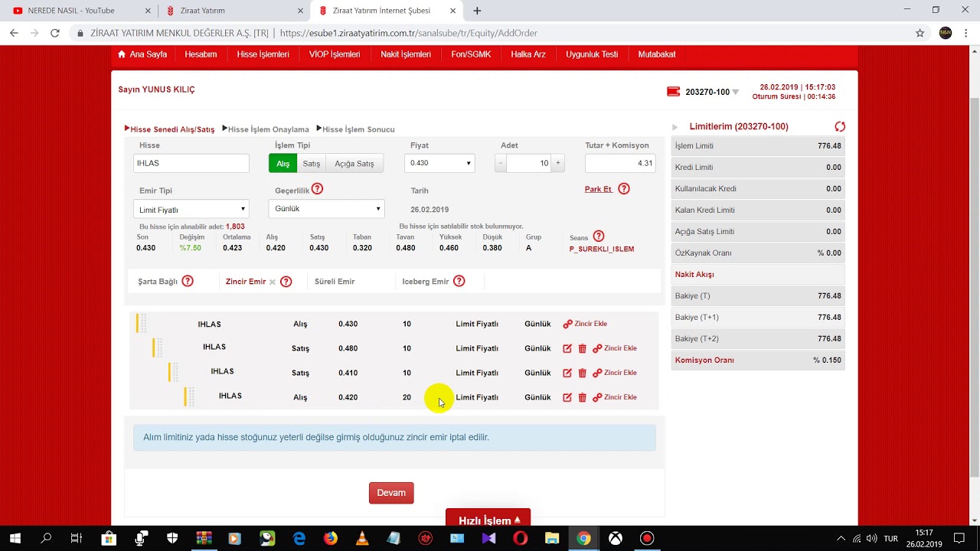Open the Şarta Bağlı help icon

click(188, 281)
